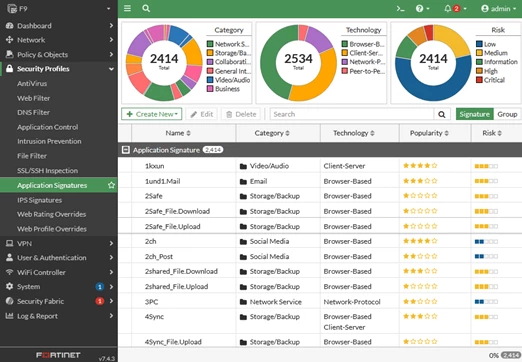Click the VPN laptop icon
522x362 pixels.
[x=10, y=243]
